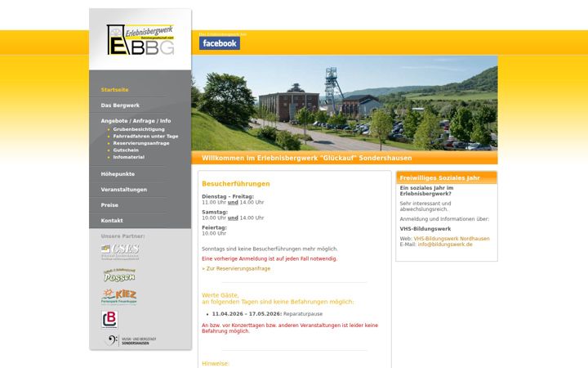Click the red Anmeldung notwendig notice
This screenshot has height=368, width=588.
click(269, 258)
